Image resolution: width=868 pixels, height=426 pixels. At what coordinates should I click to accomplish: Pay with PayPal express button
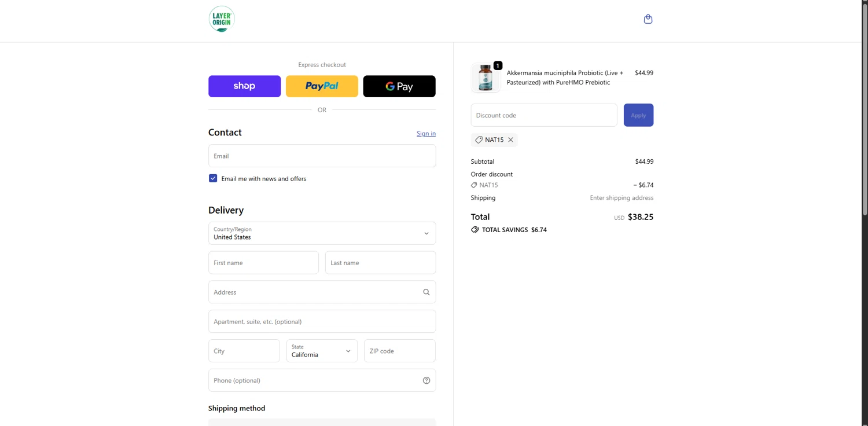click(x=322, y=86)
